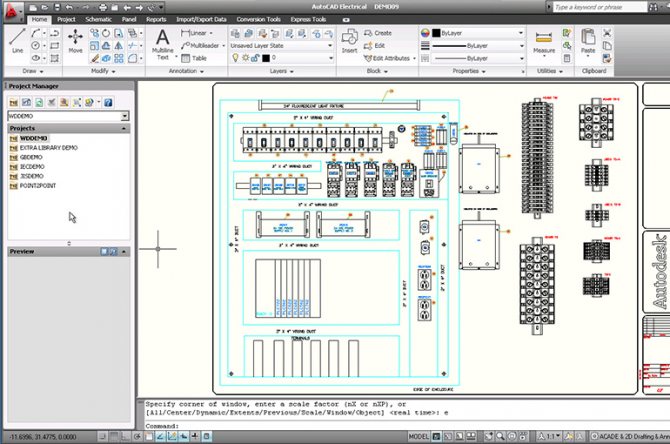Select the Arc tool in Draw panel
Image resolution: width=670 pixels, height=444 pixels.
[x=35, y=33]
